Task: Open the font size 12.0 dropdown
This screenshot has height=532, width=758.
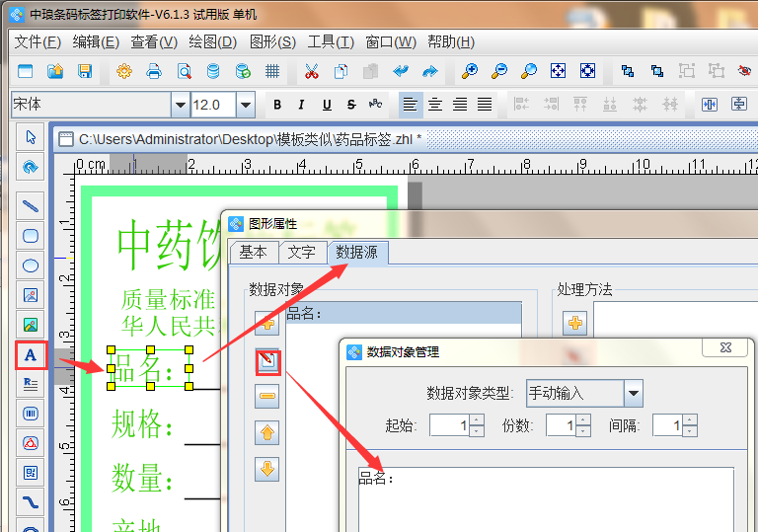Action: (246, 105)
